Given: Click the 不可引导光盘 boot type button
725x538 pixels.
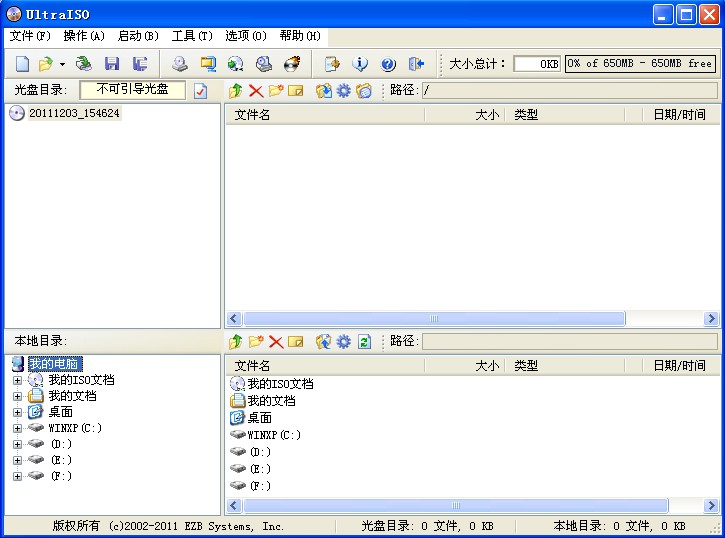Looking at the screenshot, I should [x=133, y=90].
